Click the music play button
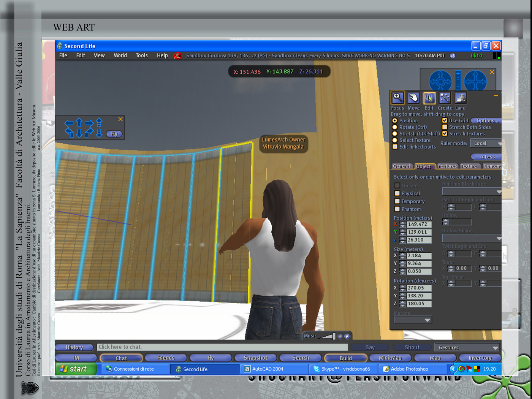This screenshot has width=532, height=399. [x=347, y=336]
